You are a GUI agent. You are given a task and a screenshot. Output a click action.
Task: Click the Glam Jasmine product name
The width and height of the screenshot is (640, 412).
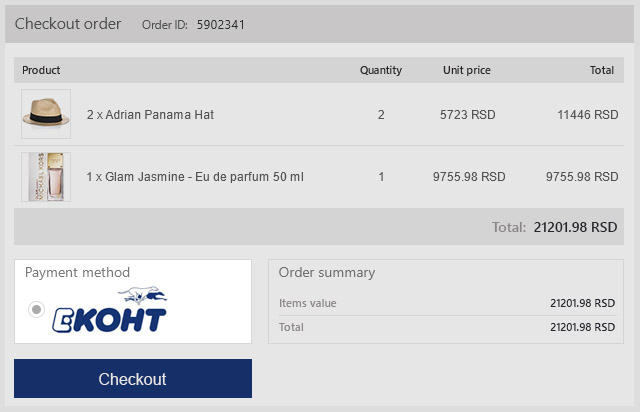(x=195, y=177)
